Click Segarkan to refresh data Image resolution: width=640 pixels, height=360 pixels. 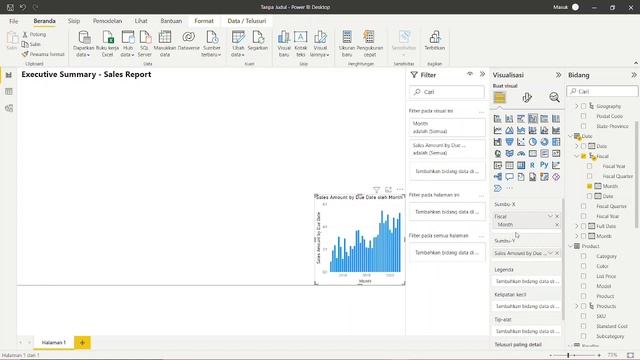click(258, 41)
